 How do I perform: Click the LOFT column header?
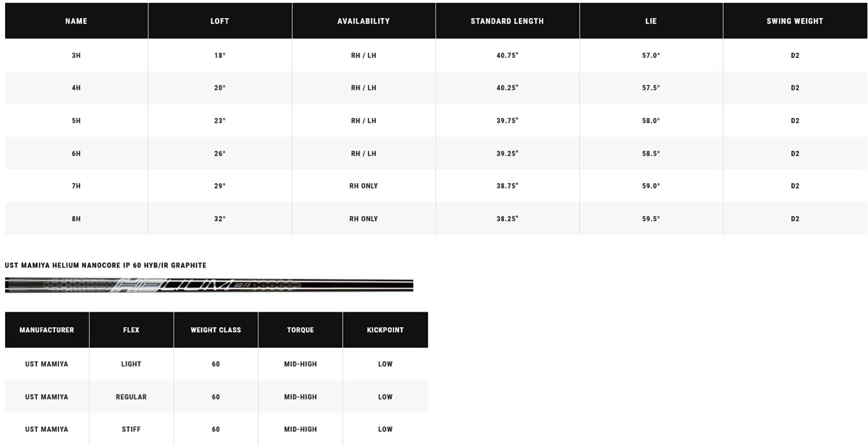[x=220, y=21]
